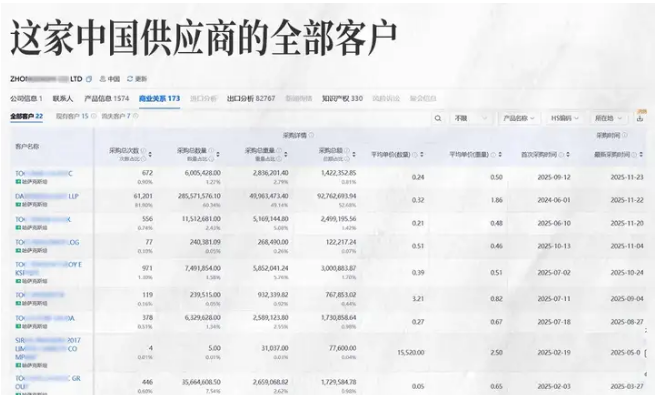Open the first customer link TO... C
This screenshot has height=395, width=656.
click(44, 173)
